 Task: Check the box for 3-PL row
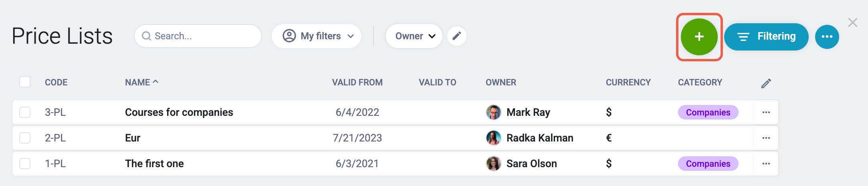25,112
